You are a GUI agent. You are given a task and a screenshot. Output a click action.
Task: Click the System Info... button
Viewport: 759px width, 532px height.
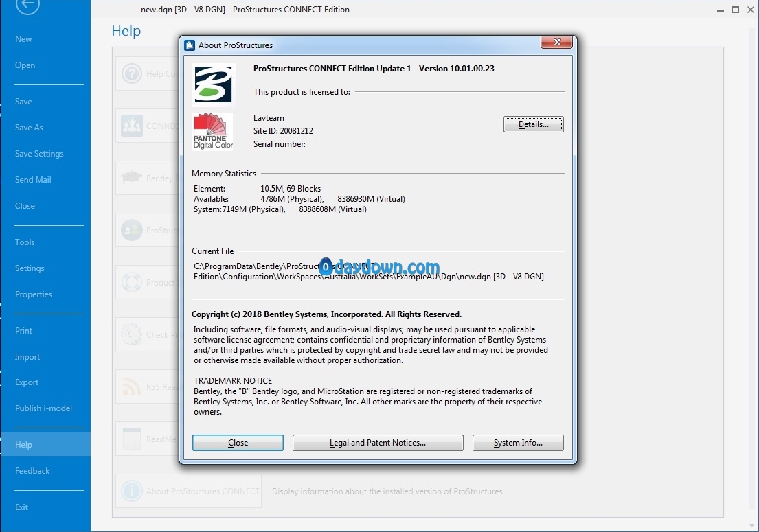[x=518, y=443]
